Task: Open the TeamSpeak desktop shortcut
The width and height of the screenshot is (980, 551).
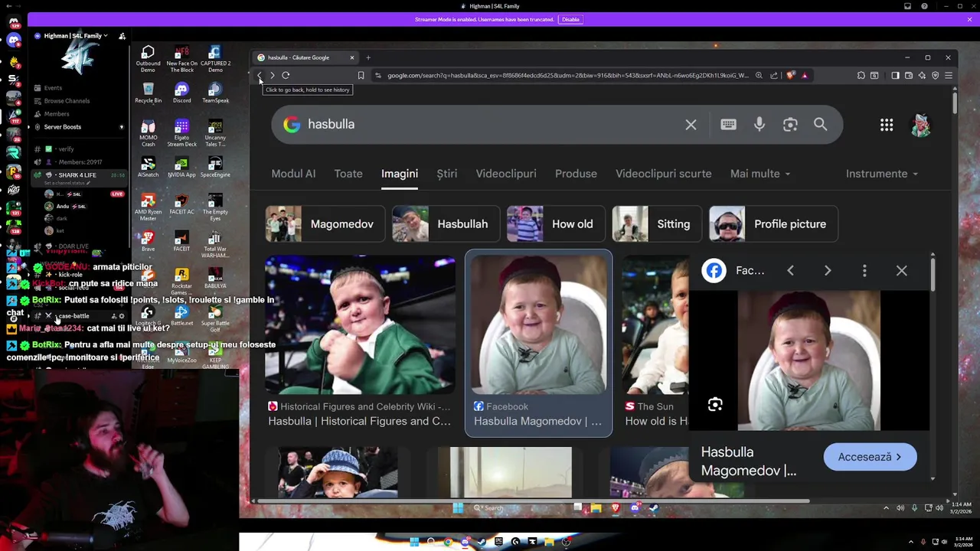Action: tap(215, 93)
